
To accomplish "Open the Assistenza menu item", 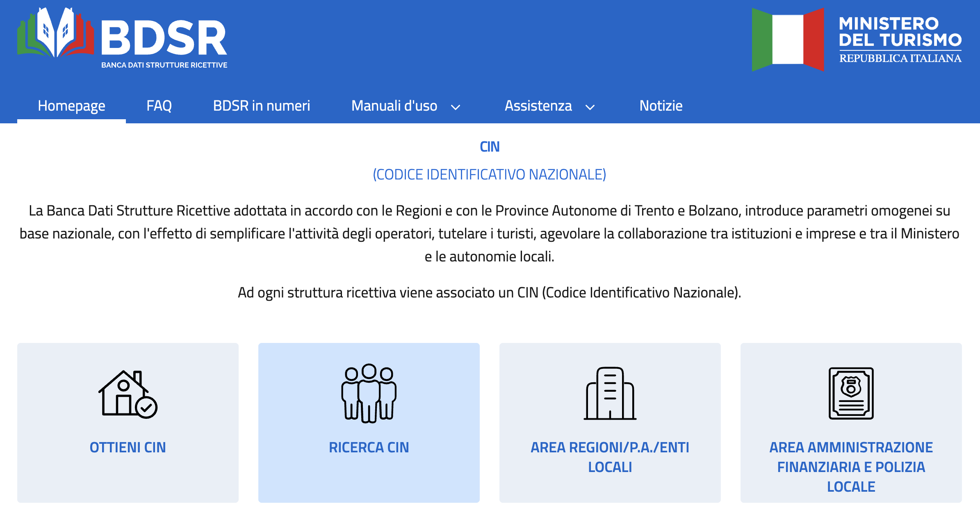I will (538, 106).
